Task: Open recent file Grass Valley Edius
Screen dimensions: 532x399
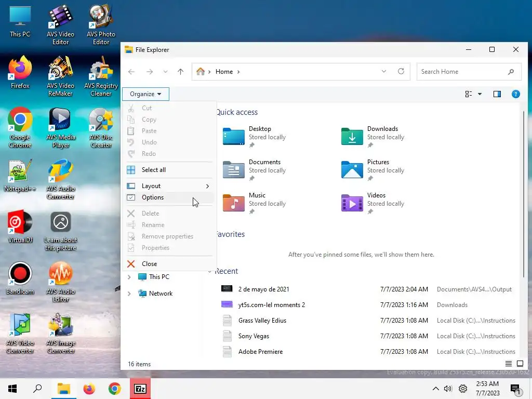Action: (368, 320)
